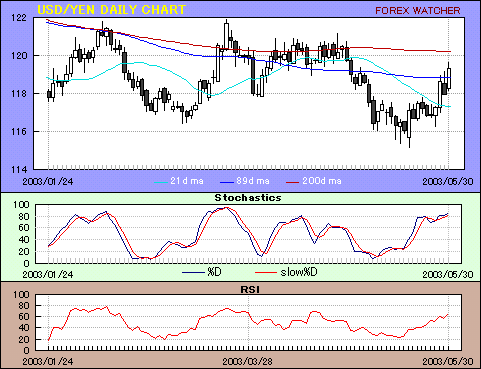Viewport: 481px width, 369px height.
Task: Click the 2003/05/30 date under RSI chart
Action: 448,361
